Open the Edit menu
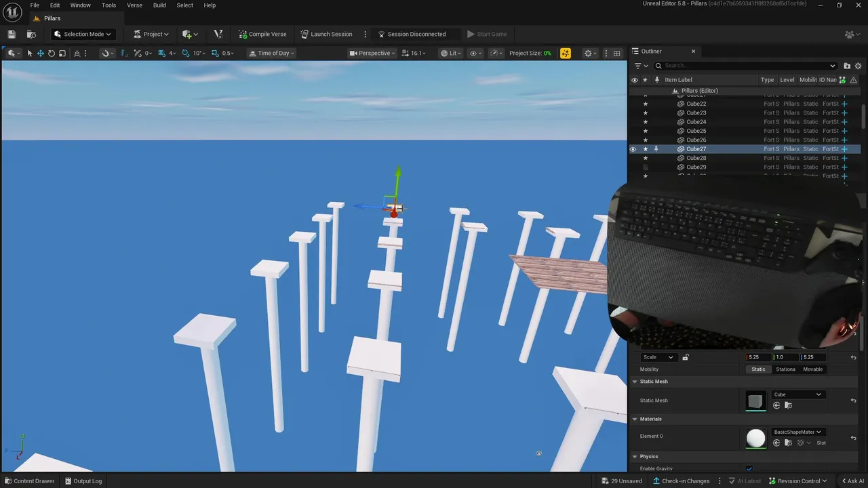This screenshot has height=488, width=868. point(55,5)
